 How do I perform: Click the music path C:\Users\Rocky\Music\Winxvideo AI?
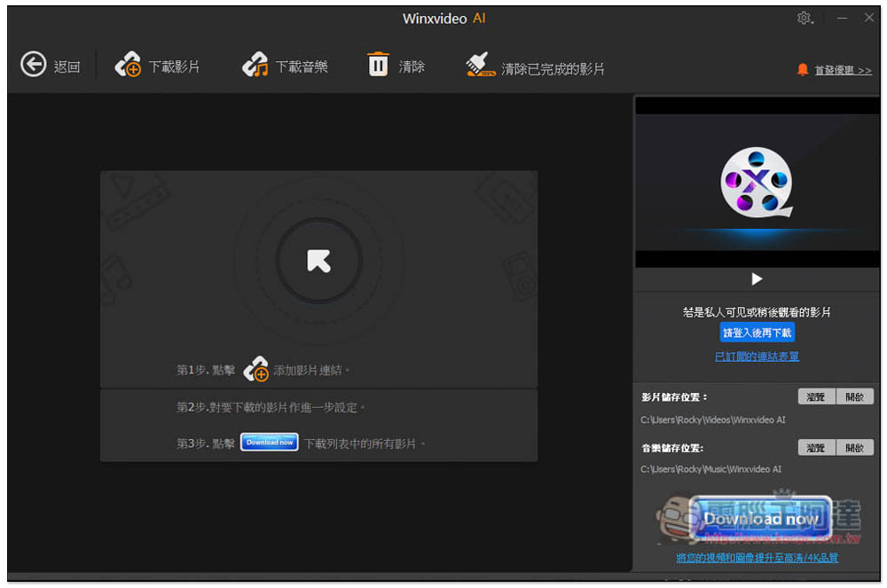tap(710, 468)
